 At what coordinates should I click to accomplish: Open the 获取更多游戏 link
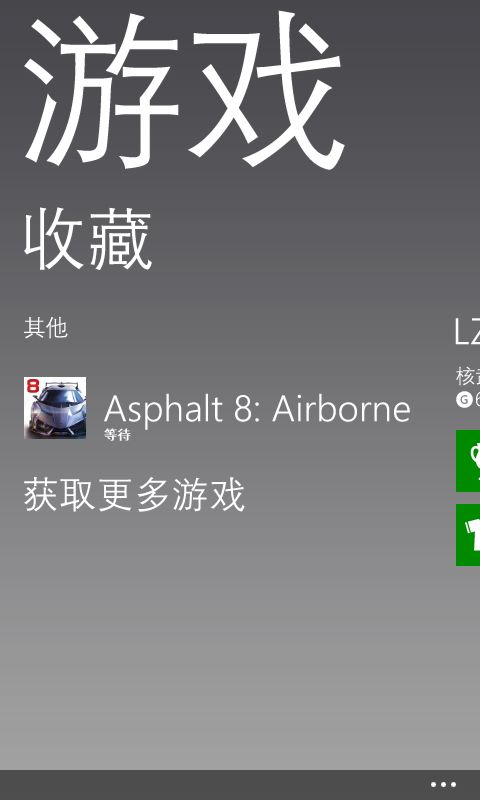coord(134,494)
